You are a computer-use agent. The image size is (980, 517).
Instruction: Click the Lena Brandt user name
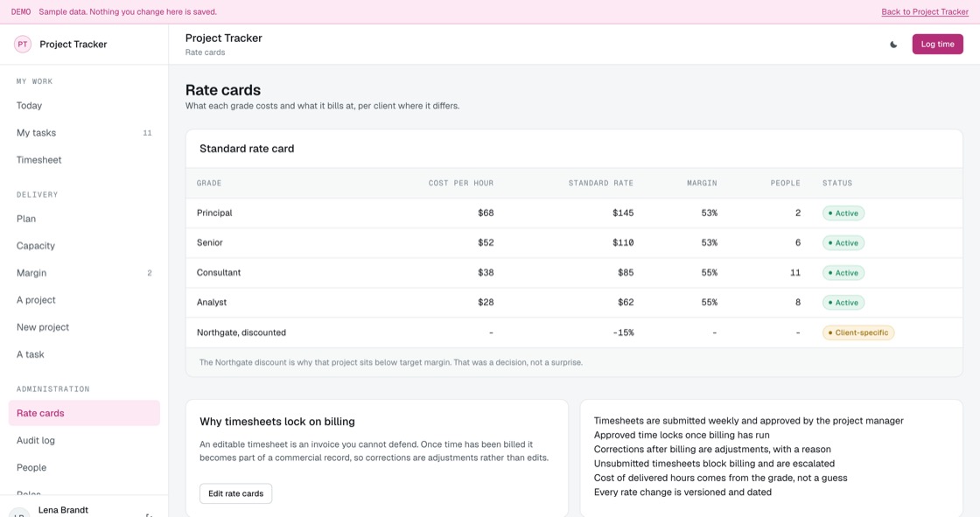tap(63, 510)
